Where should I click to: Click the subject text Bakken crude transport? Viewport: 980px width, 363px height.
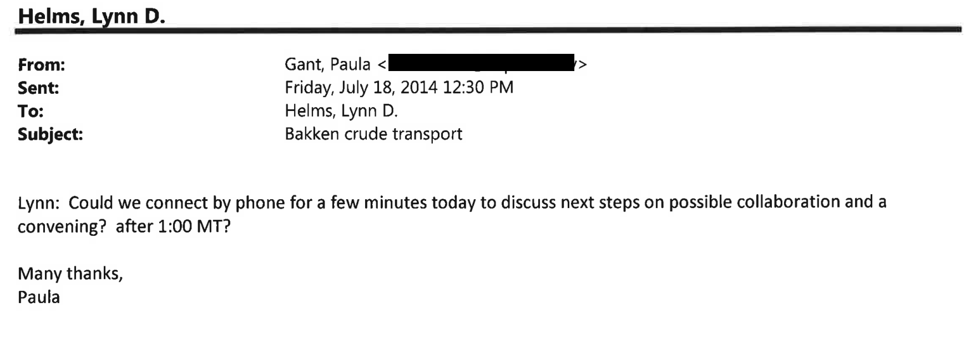click(373, 134)
